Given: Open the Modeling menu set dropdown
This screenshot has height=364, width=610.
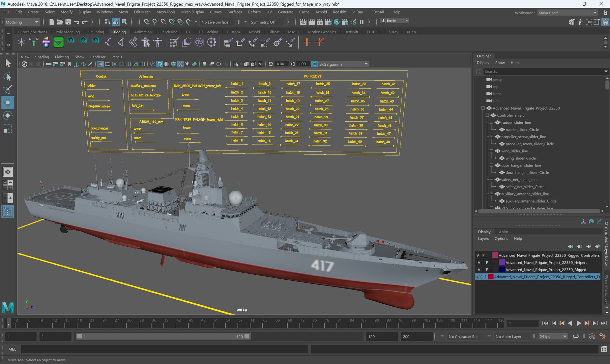Looking at the screenshot, I should point(22,22).
